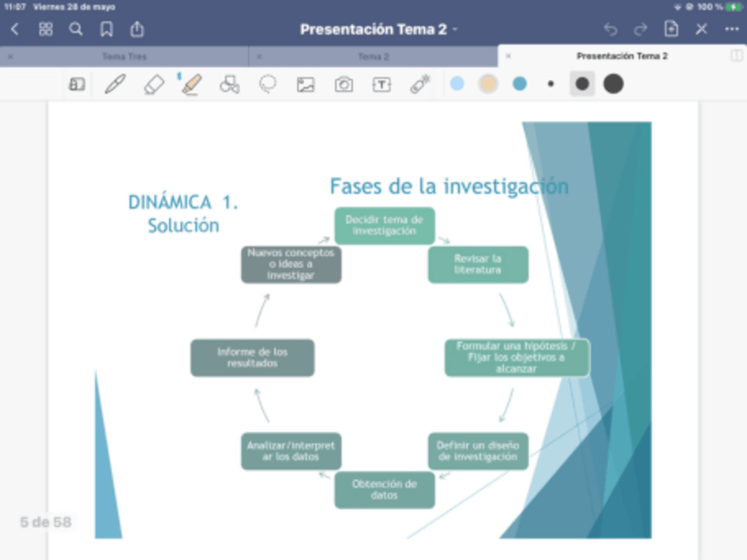This screenshot has height=560, width=747.
Task: Tap the Fases de la investigación heading
Action: [449, 186]
